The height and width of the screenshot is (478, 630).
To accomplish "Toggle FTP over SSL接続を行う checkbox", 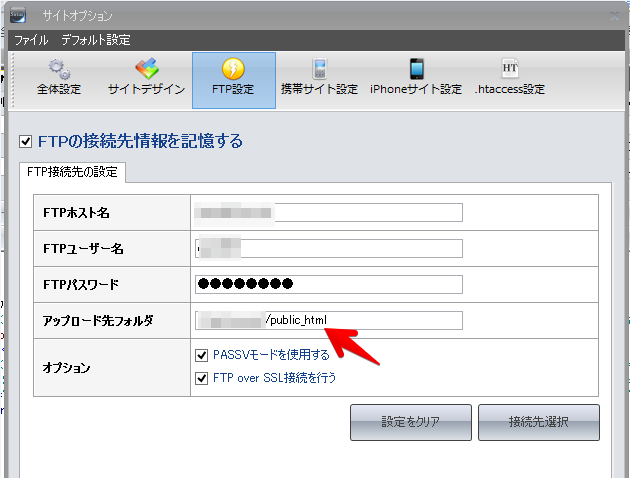I will coord(201,378).
